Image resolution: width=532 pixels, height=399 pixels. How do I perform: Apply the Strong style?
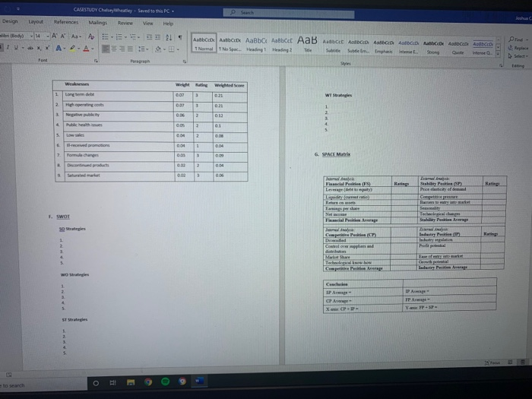coord(433,47)
